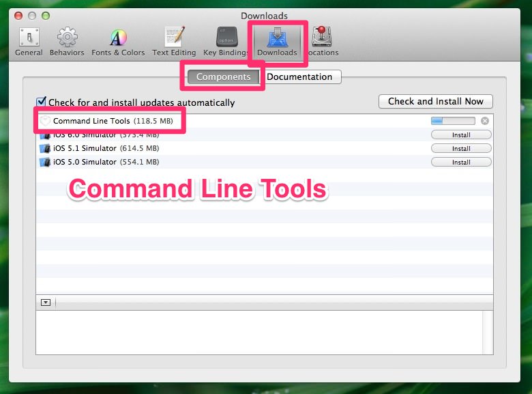Expand the details disclosure triangle below list
Viewport: 532px width, 394px height.
point(46,302)
